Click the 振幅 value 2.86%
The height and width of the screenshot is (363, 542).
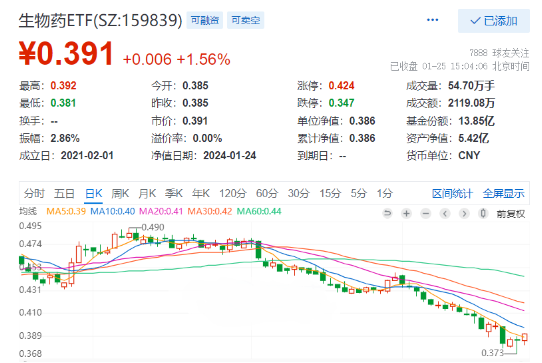65,138
